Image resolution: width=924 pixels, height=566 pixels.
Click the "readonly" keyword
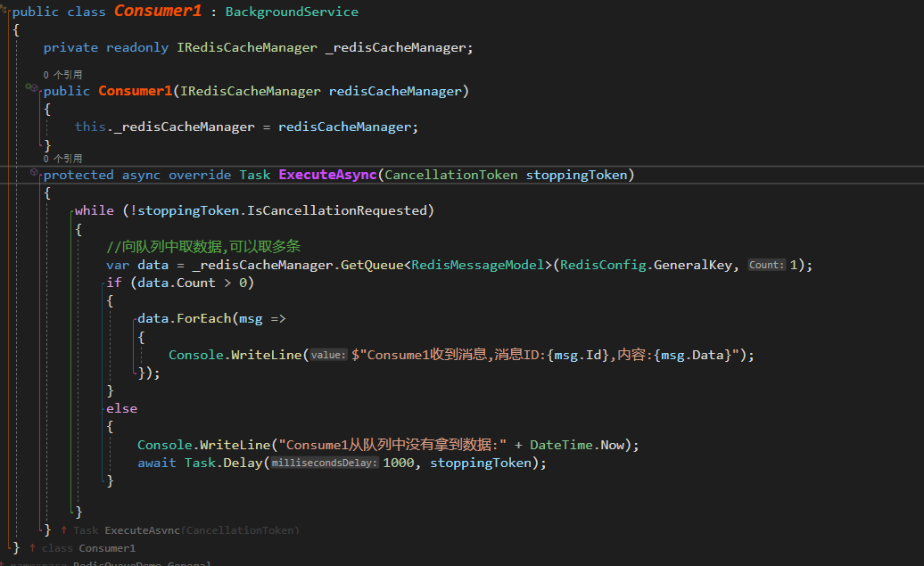pyautogui.click(x=137, y=48)
